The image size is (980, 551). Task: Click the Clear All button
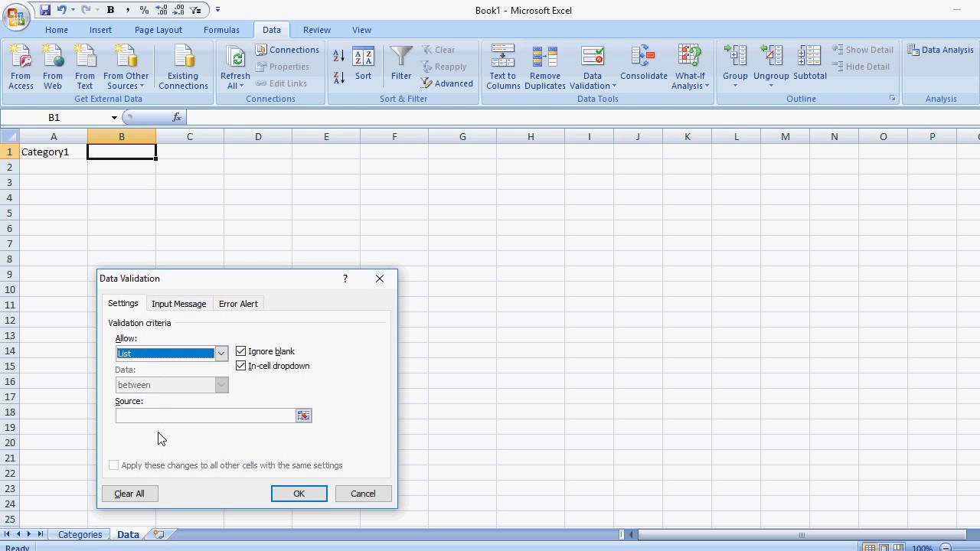(x=129, y=494)
